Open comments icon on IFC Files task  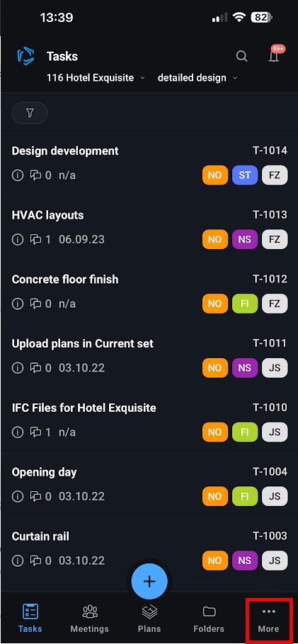[36, 432]
